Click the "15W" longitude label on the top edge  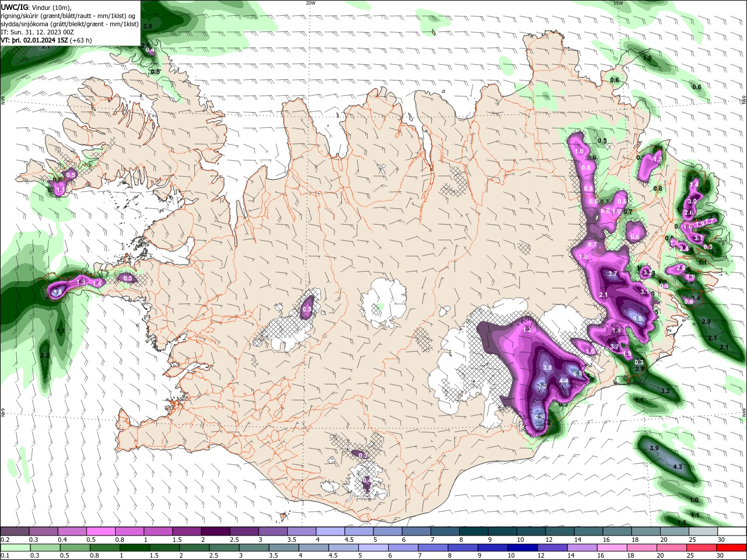tap(618, 3)
